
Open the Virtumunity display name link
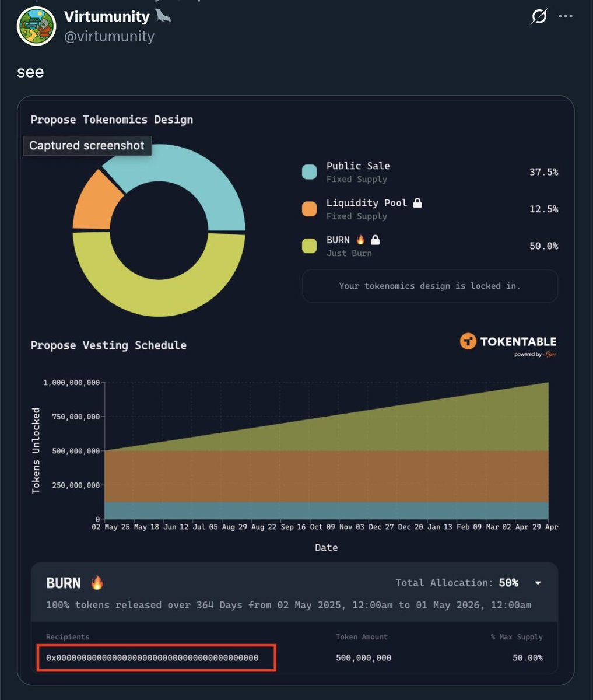(107, 17)
